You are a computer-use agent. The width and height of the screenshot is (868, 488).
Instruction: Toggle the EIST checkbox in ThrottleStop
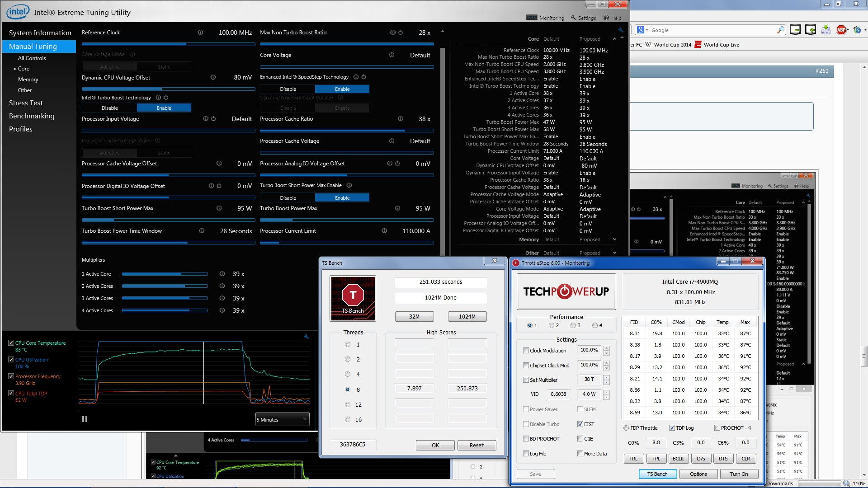tap(580, 424)
